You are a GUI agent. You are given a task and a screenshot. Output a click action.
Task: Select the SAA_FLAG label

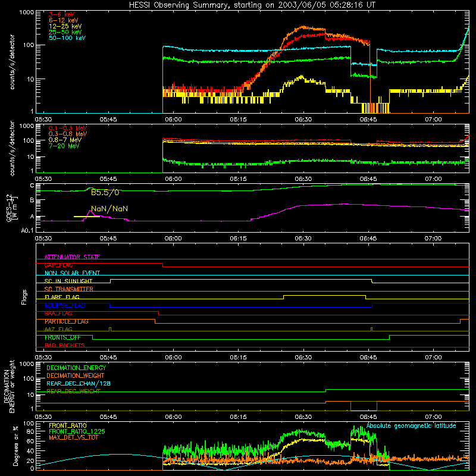pyautogui.click(x=58, y=314)
